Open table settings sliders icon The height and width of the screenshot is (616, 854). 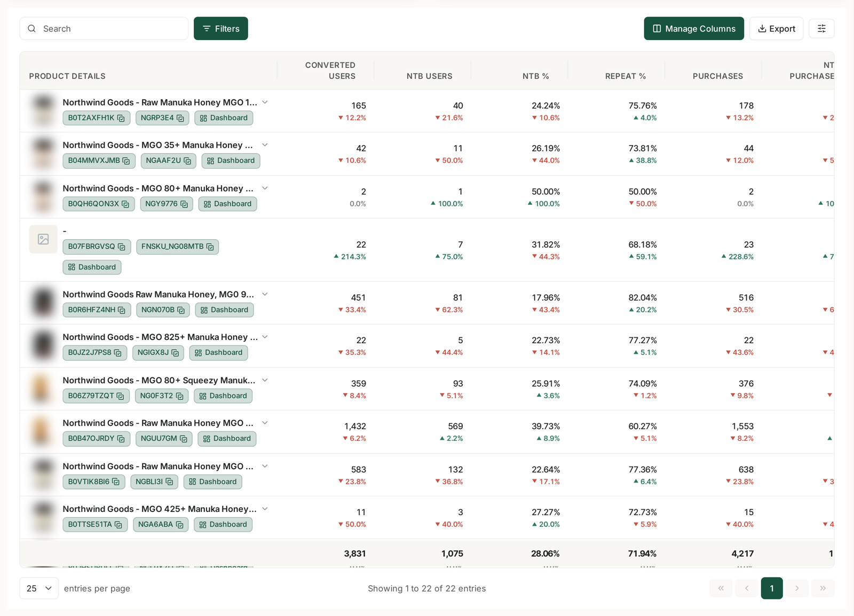pos(821,29)
